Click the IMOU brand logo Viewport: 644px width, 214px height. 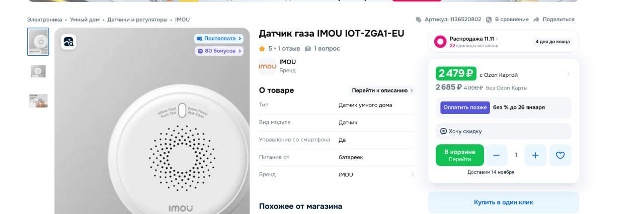[267, 66]
